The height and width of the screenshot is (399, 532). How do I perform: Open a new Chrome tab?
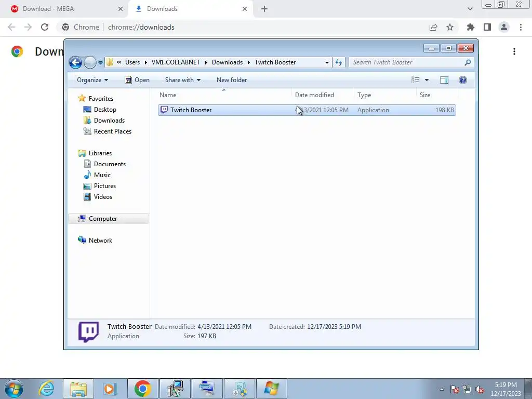(x=264, y=9)
